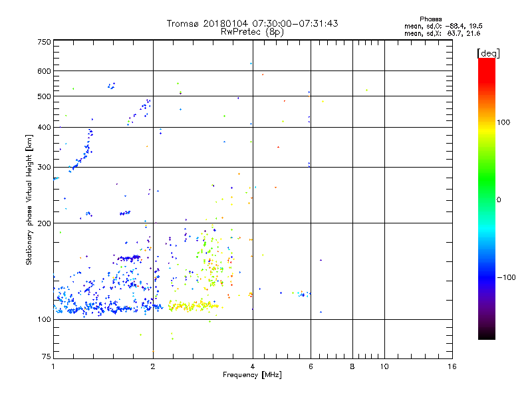Click the x-axis label '10'
The height and width of the screenshot is (399, 532).
(384, 366)
